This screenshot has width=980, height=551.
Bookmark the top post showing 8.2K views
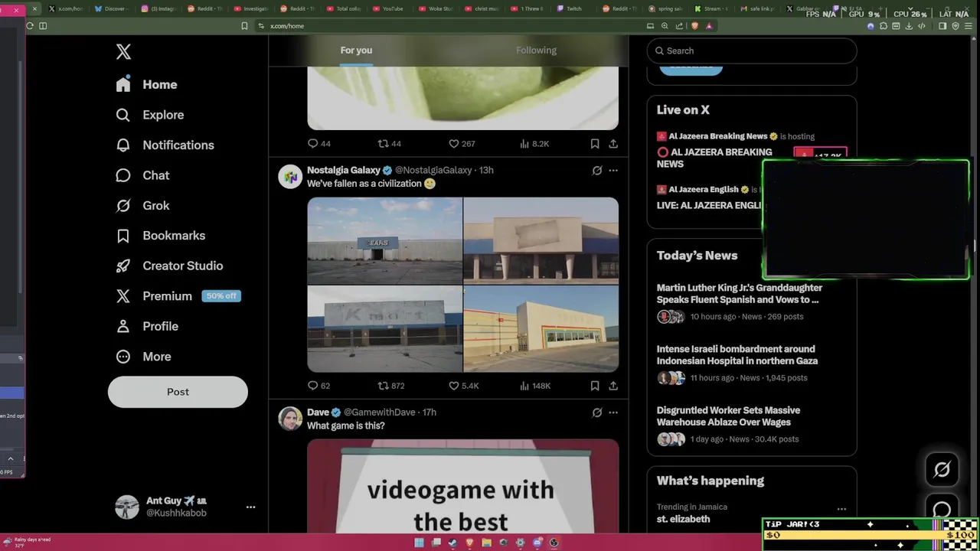[x=595, y=144]
